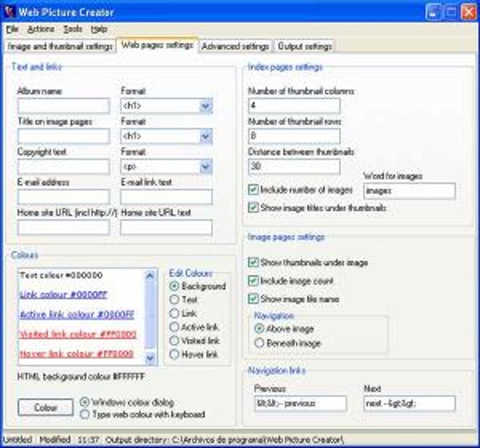
Task: Open the Album name Format dropdown
Action: 206,106
